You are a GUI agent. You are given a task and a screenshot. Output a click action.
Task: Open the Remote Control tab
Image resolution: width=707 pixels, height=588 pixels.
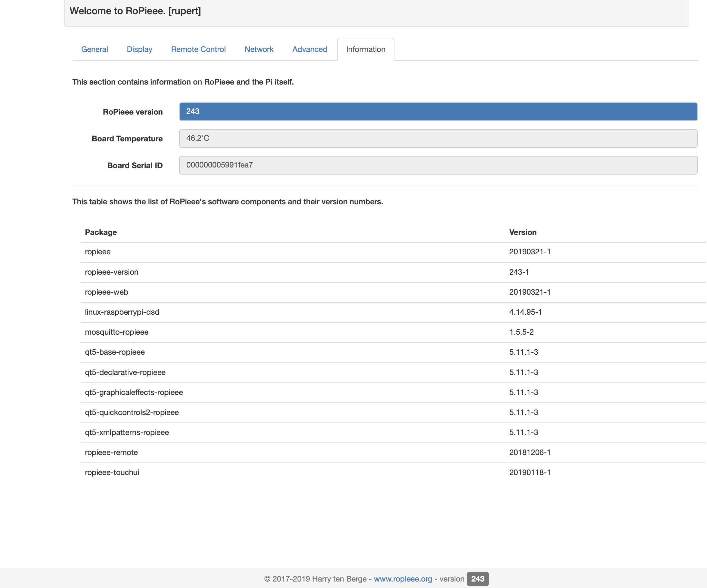click(x=198, y=49)
